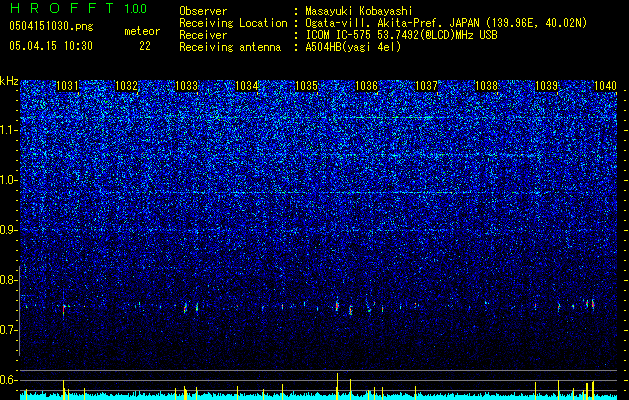
Task: Click the Ogata-vill. Akita-Pref. JAPAN location text
Action: 446,23
